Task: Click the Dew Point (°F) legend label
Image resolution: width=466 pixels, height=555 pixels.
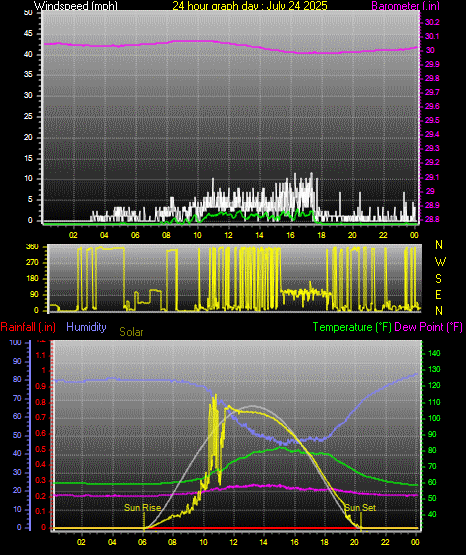Action: point(428,327)
